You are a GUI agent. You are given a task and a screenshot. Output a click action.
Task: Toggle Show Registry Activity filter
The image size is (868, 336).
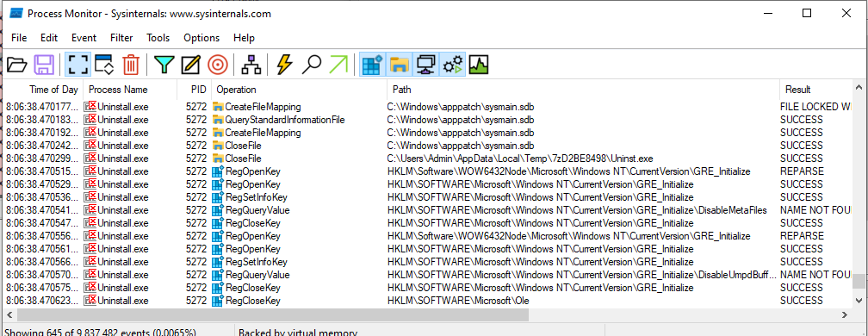click(373, 65)
